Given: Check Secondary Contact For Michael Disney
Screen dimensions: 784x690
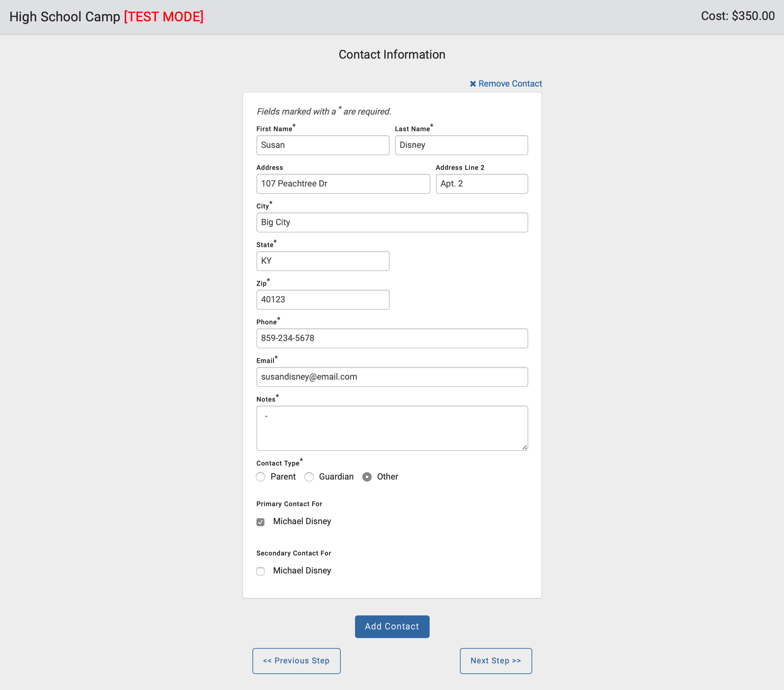Looking at the screenshot, I should (260, 571).
